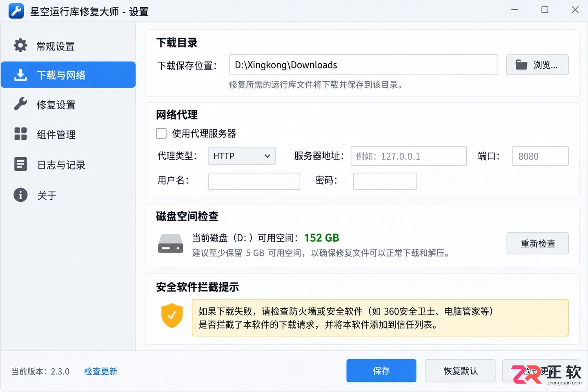Click the 用户名 text box
The width and height of the screenshot is (588, 392).
[254, 181]
